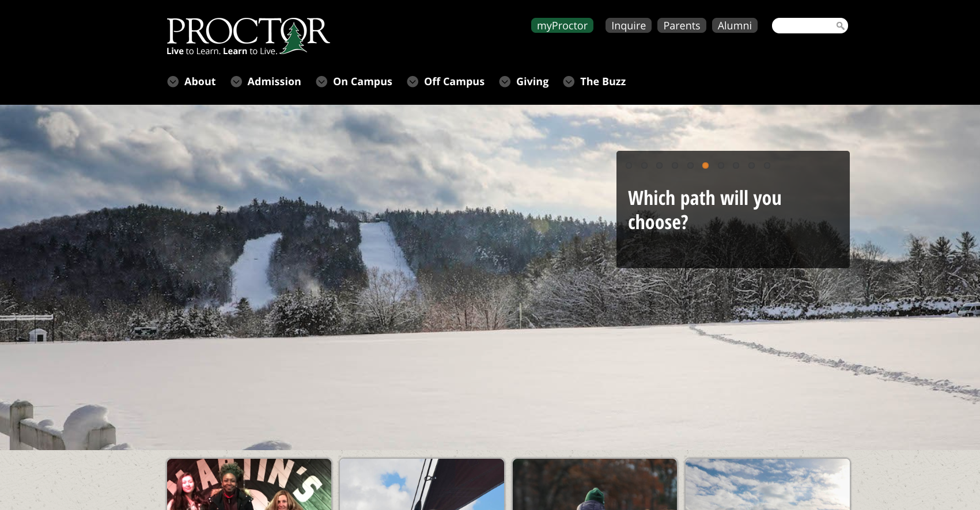Select the first slideshow dot
Screen dimensions: 980x510
(x=629, y=165)
